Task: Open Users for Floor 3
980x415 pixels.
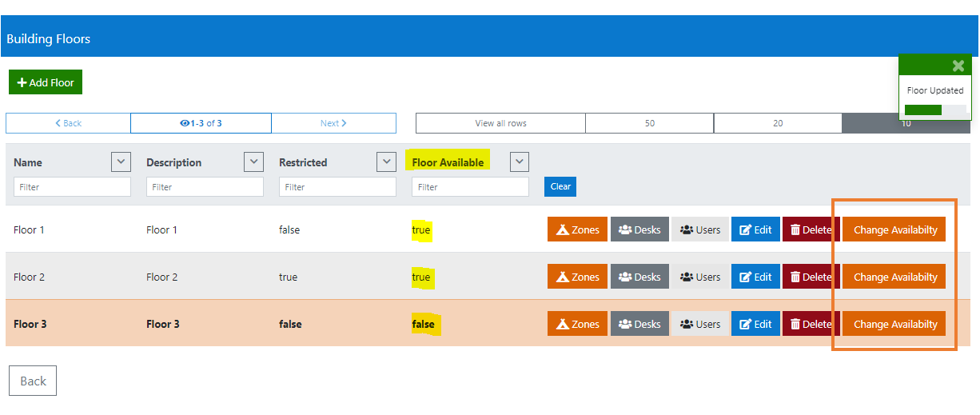Action: tap(699, 324)
